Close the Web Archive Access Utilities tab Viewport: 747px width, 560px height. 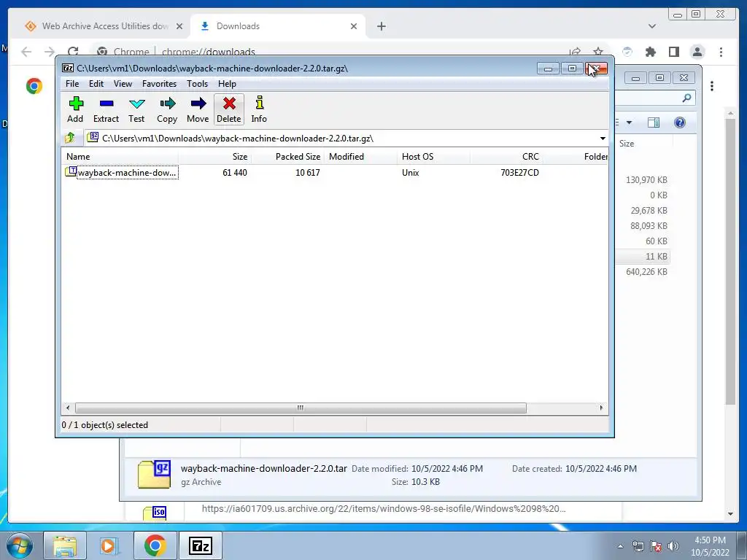click(179, 26)
